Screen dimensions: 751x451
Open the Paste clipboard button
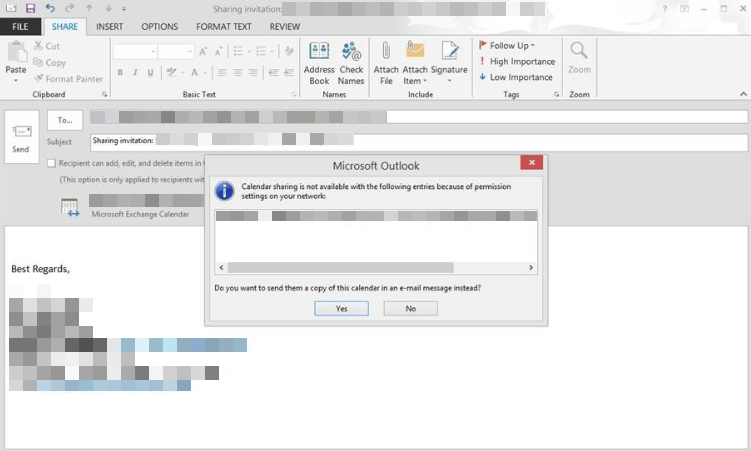tap(16, 61)
